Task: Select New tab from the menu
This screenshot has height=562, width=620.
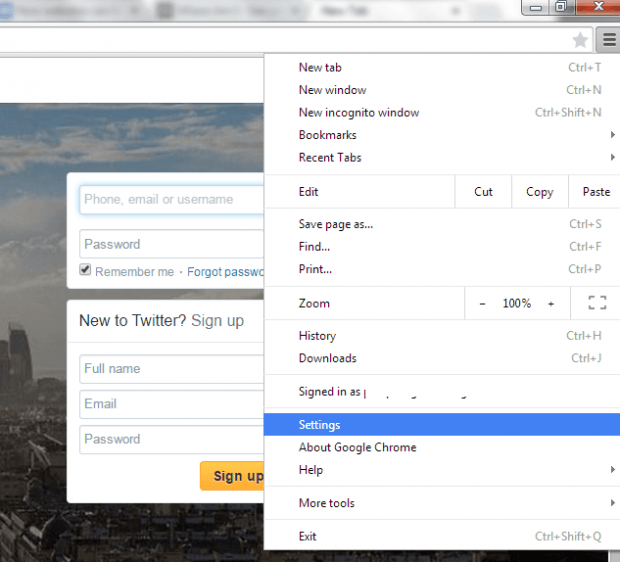Action: point(442,68)
